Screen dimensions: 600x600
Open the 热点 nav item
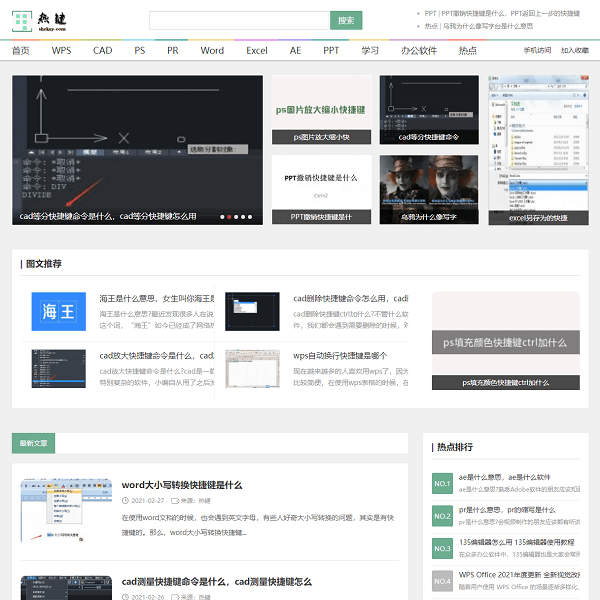(x=468, y=51)
